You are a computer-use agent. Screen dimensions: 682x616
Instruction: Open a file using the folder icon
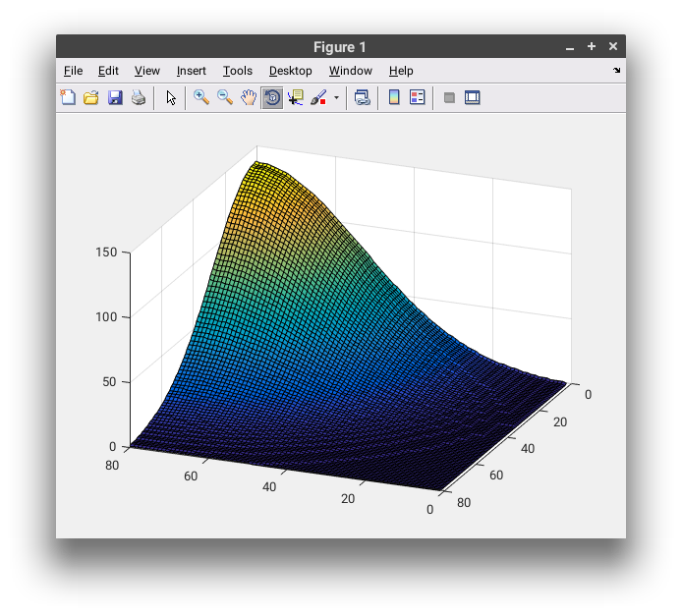tap(91, 97)
